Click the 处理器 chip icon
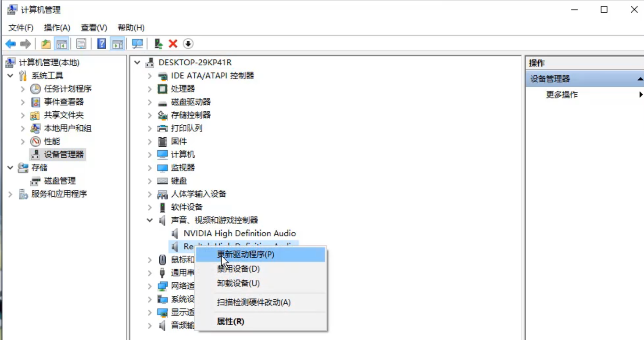The image size is (644, 340). click(163, 89)
